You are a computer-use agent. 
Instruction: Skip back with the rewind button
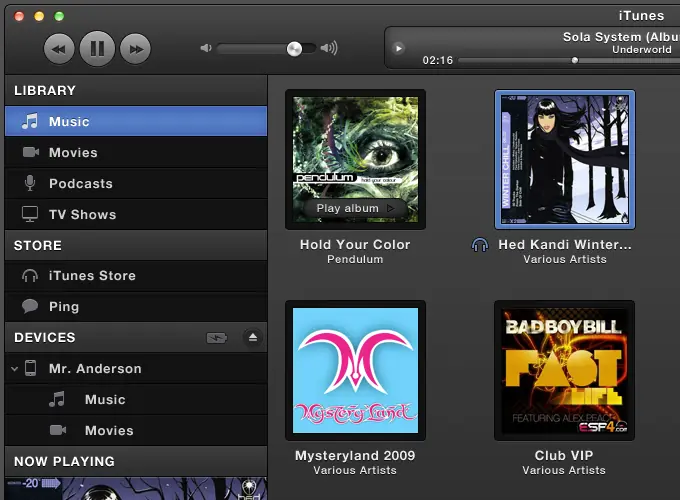pyautogui.click(x=59, y=49)
